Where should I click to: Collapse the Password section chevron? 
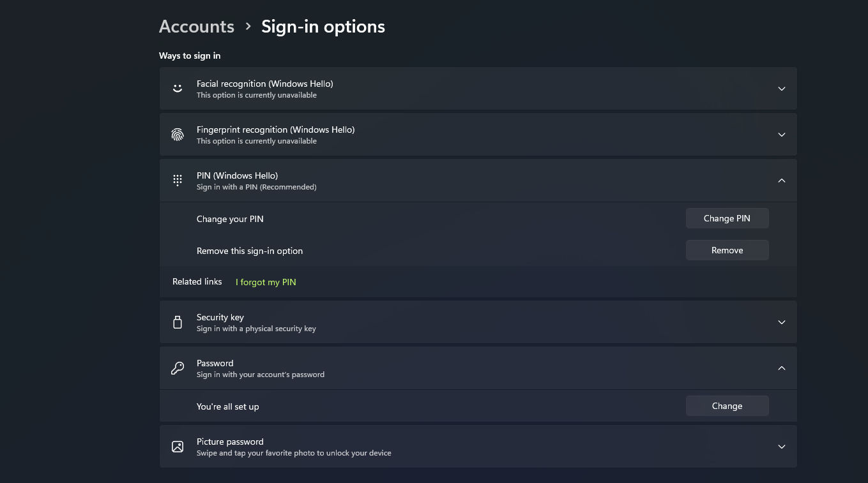coord(781,368)
